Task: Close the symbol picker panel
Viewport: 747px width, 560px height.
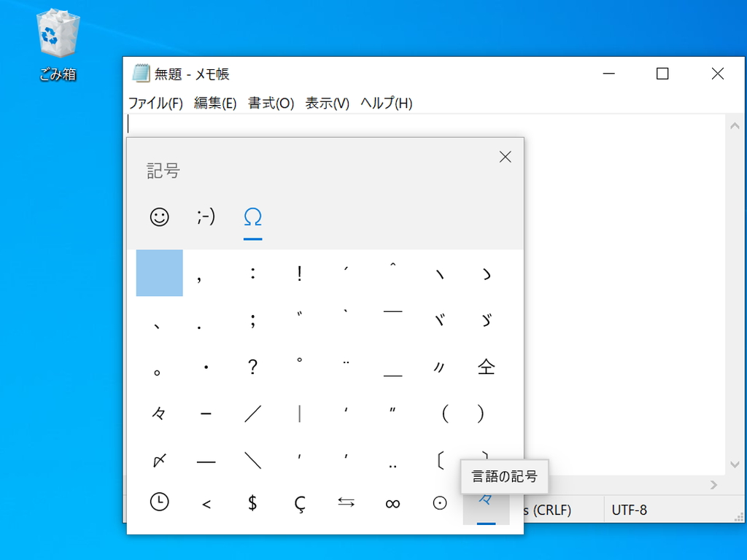Action: 505,156
